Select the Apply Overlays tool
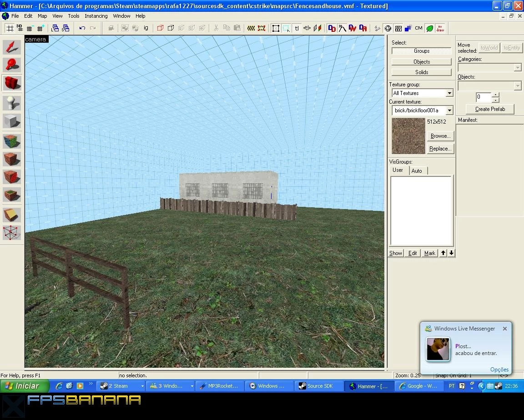524x420 pixels. click(12, 195)
